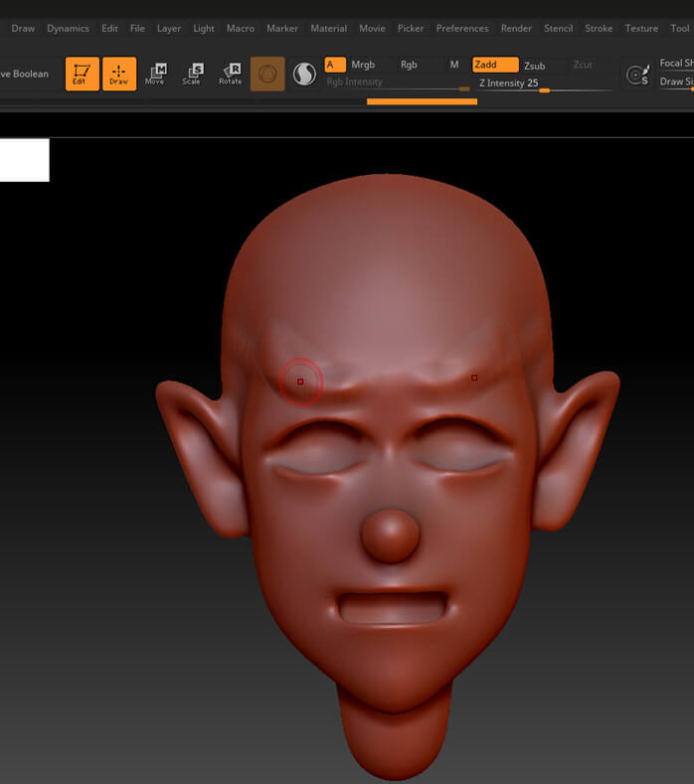Open the Stroke menu
The height and width of the screenshot is (784, 694).
pyautogui.click(x=599, y=29)
